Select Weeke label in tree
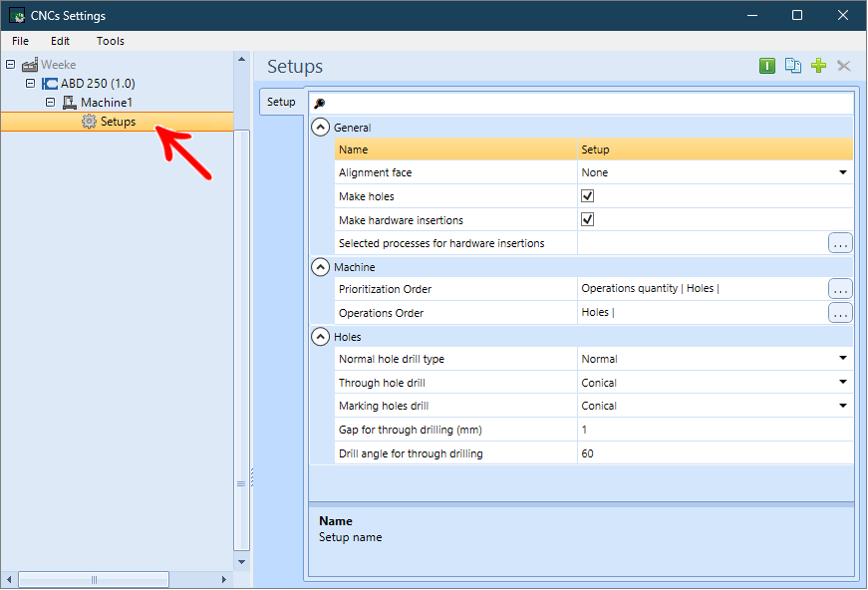The height and width of the screenshot is (590, 868). point(58,65)
